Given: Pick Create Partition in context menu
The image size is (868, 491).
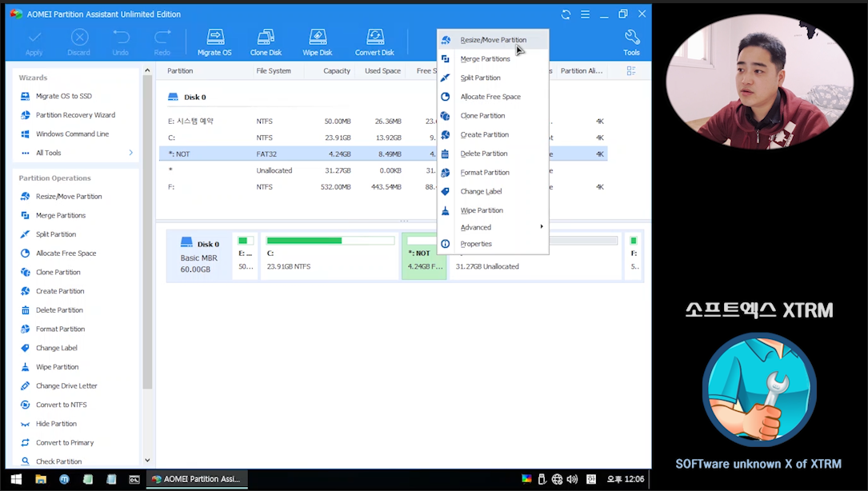Looking at the screenshot, I should click(494, 134).
